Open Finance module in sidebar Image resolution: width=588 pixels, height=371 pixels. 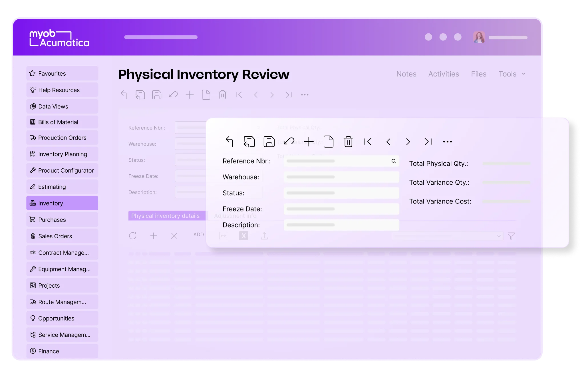point(62,351)
